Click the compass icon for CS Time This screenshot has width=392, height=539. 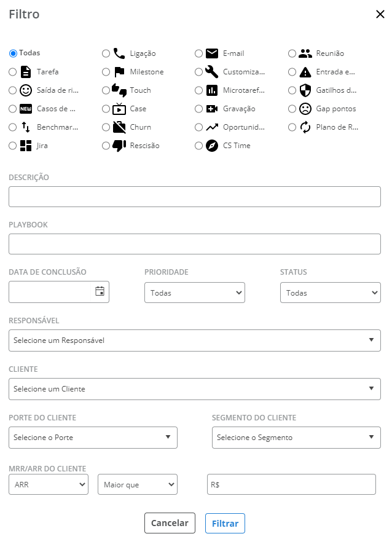click(212, 146)
